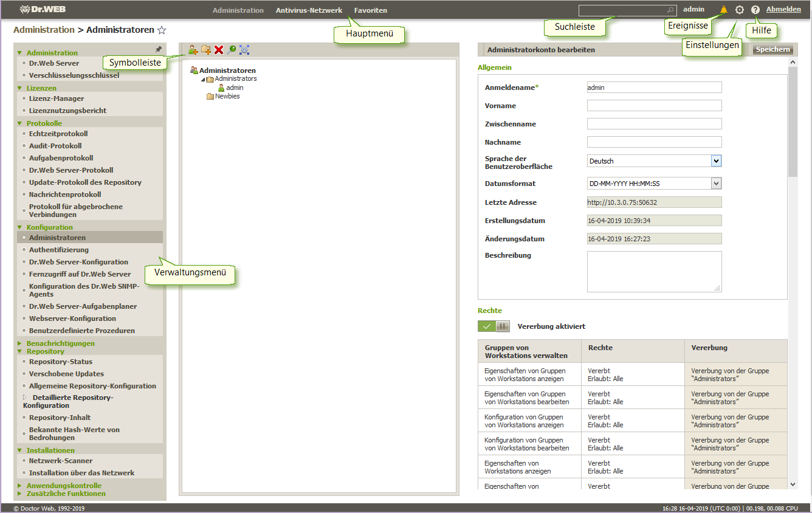The height and width of the screenshot is (513, 812).
Task: Collapse the Konfiguration sidebar section
Action: tap(19, 227)
